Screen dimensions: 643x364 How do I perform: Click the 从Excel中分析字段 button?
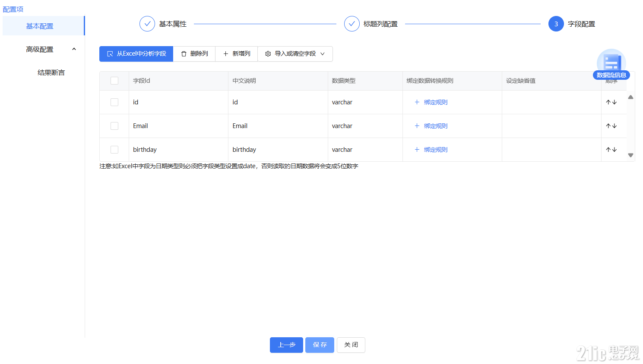click(136, 54)
